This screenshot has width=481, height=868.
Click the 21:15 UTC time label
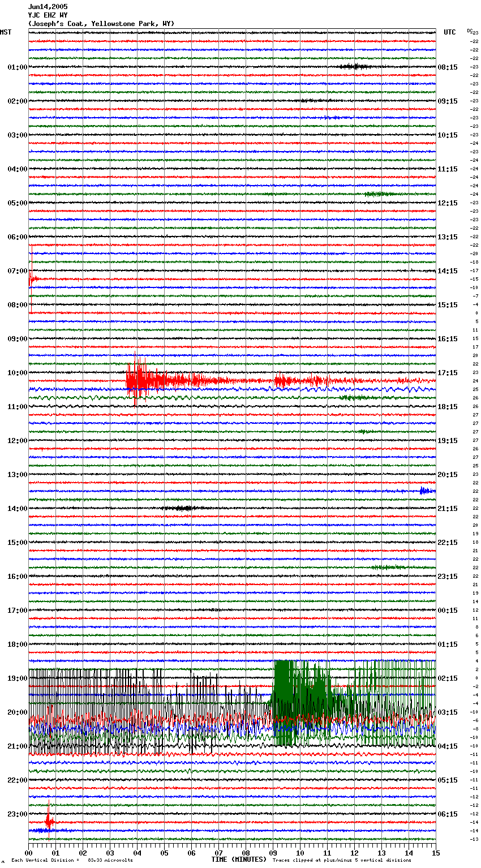point(448,509)
